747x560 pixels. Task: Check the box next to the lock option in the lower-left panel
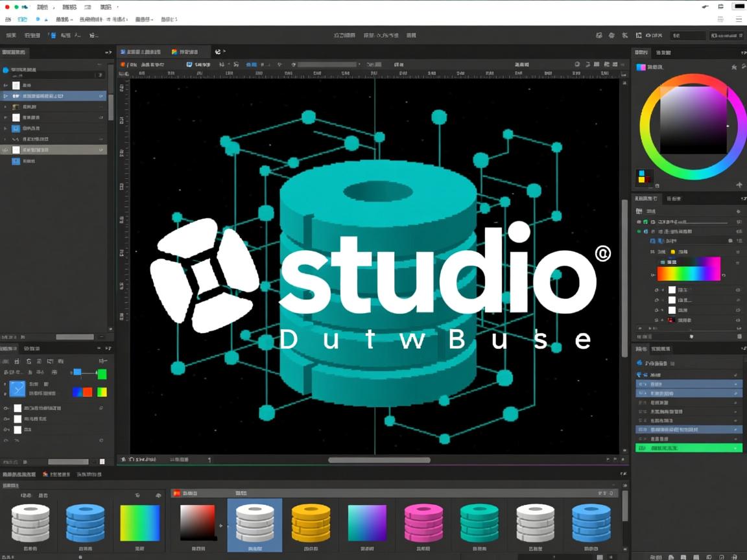[x=18, y=419]
